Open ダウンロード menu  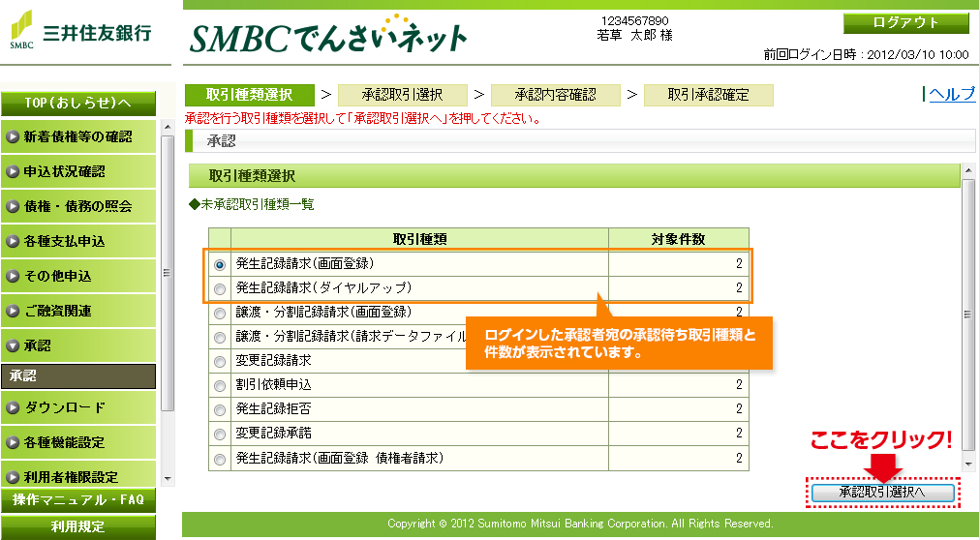(78, 408)
